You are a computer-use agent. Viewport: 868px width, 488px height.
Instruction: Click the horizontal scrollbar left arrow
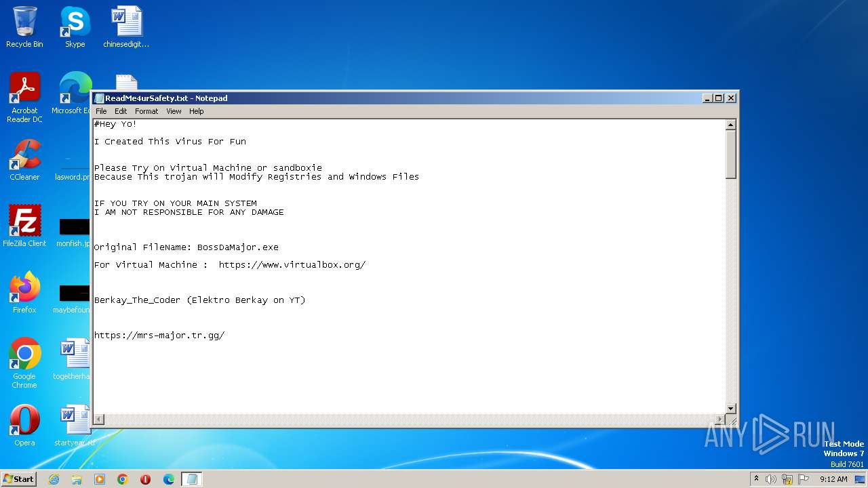[99, 420]
